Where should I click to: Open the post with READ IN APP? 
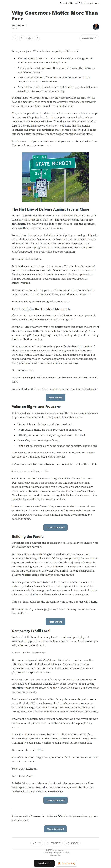tap(89, 38)
